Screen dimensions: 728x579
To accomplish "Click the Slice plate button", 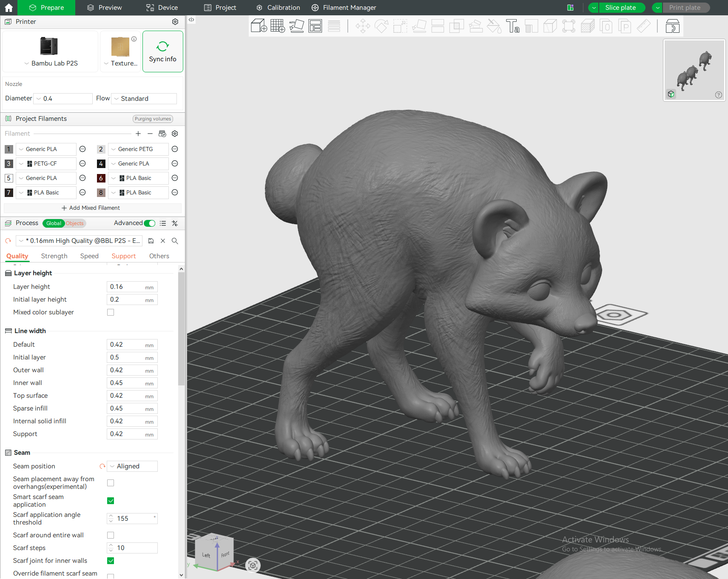I will click(621, 8).
